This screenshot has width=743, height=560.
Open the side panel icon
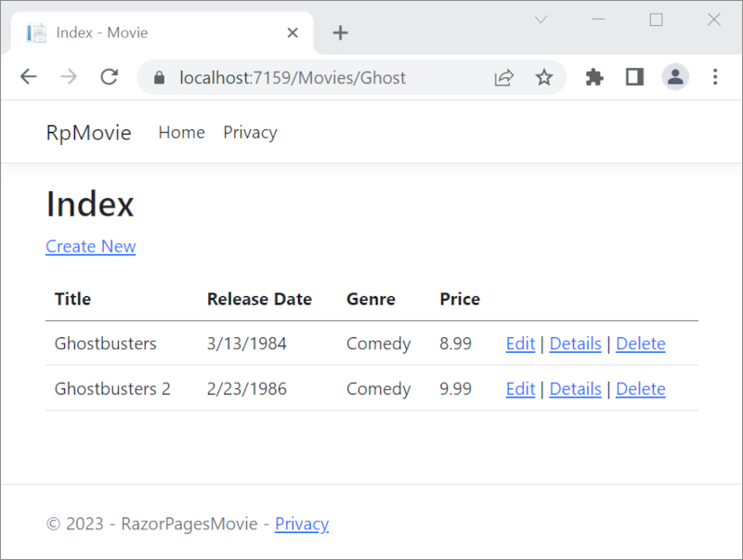point(634,77)
